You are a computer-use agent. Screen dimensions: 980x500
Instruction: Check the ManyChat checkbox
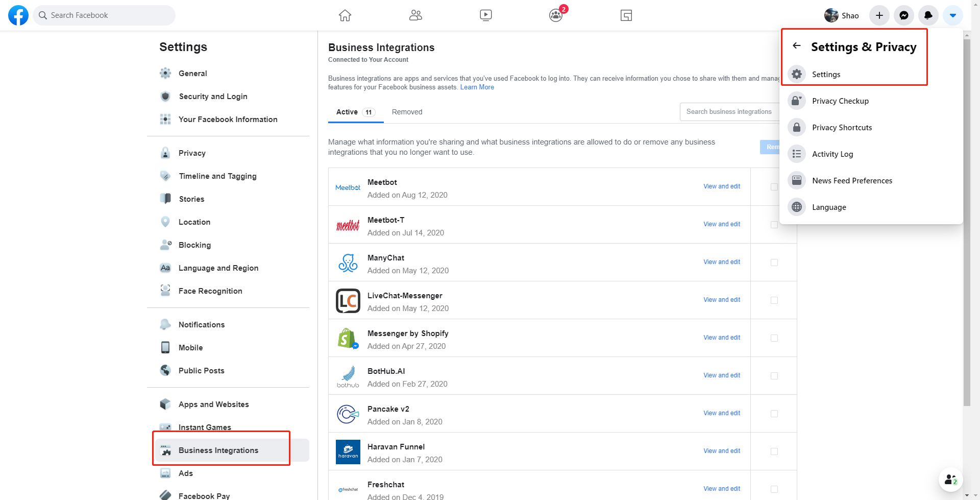(x=774, y=263)
